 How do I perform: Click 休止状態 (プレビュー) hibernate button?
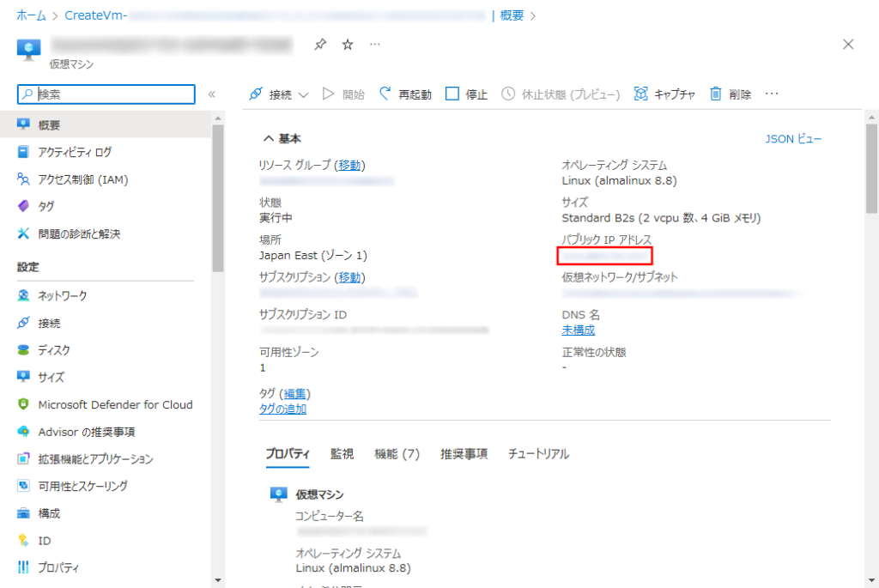pyautogui.click(x=561, y=94)
